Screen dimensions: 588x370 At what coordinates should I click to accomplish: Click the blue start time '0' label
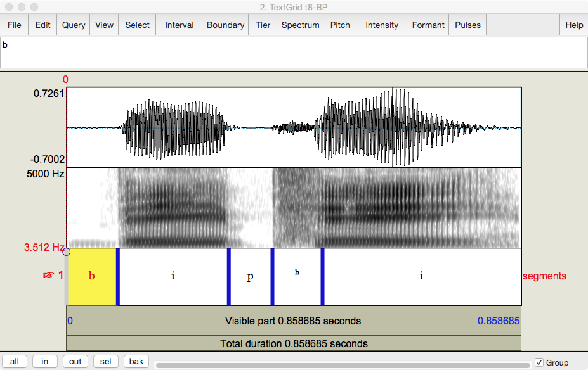click(70, 321)
